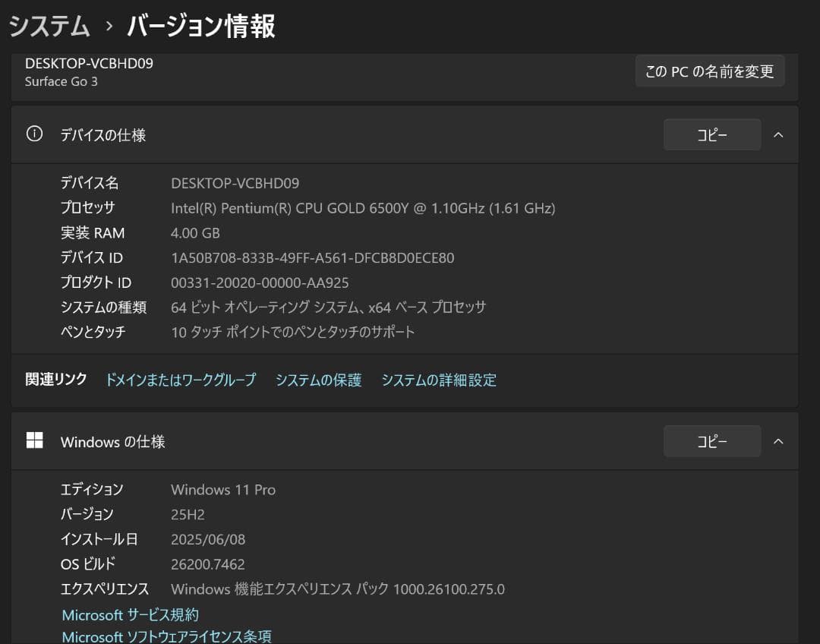
Task: Click この PC の名前を変更 button
Action: [x=710, y=71]
